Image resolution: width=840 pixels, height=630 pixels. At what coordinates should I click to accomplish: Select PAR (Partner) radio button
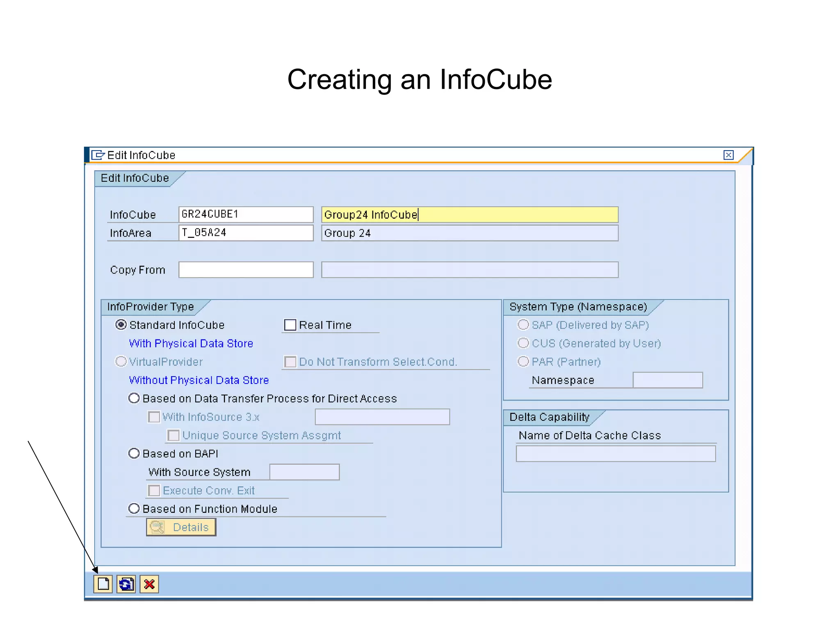[523, 362]
